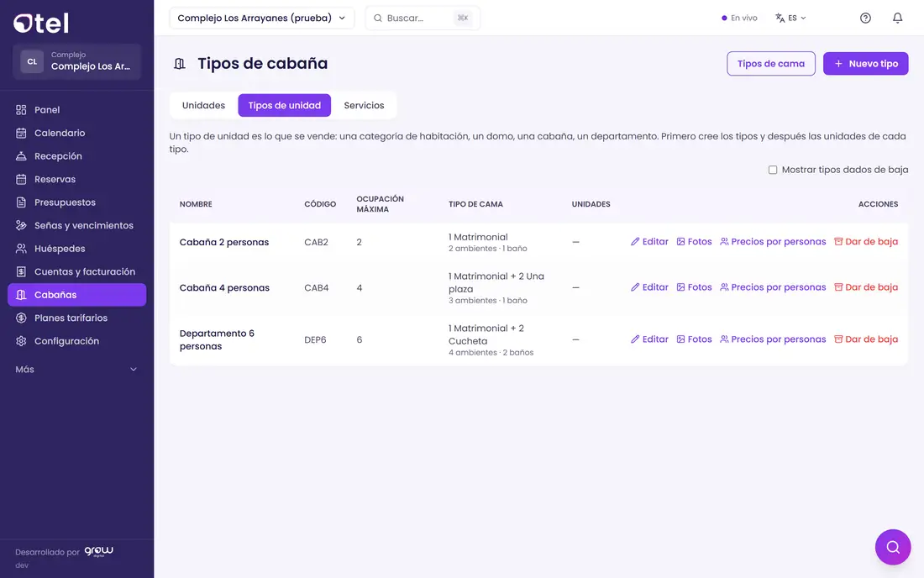924x578 pixels.
Task: Click the Cuentas y facturación icon
Action: [21, 271]
